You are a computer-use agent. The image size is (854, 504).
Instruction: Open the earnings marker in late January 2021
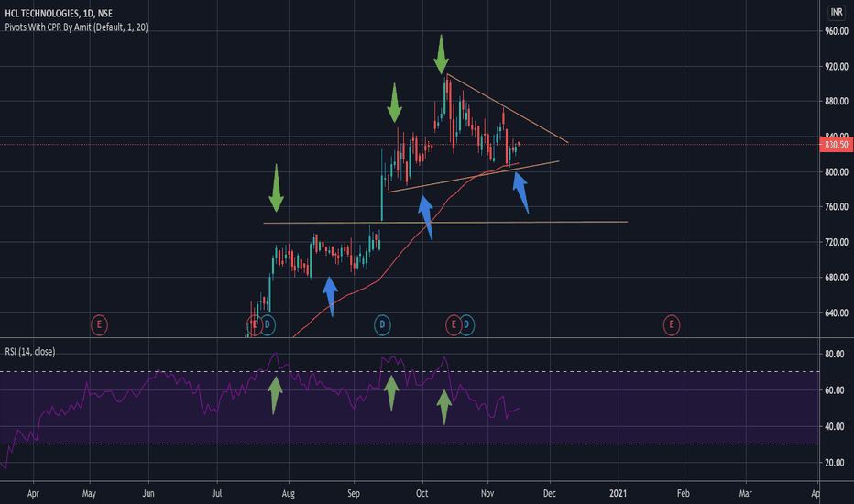point(672,325)
